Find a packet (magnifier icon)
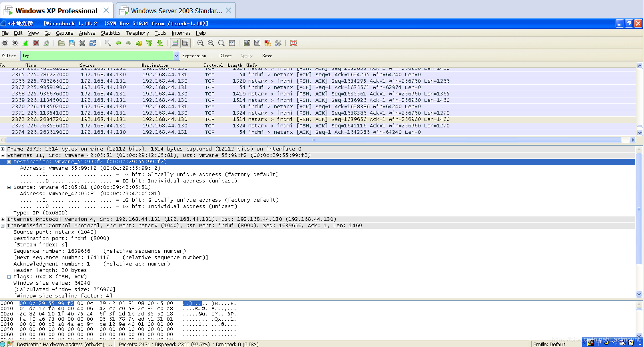 [x=108, y=43]
